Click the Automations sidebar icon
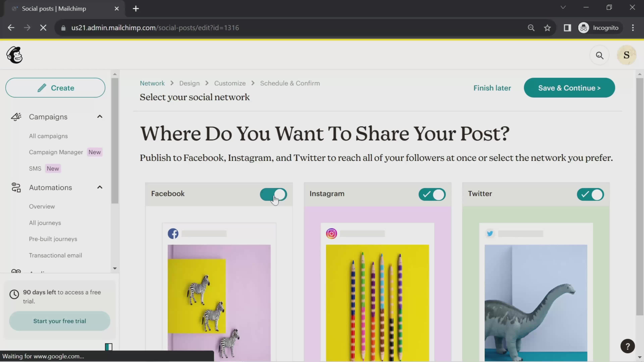 click(16, 187)
